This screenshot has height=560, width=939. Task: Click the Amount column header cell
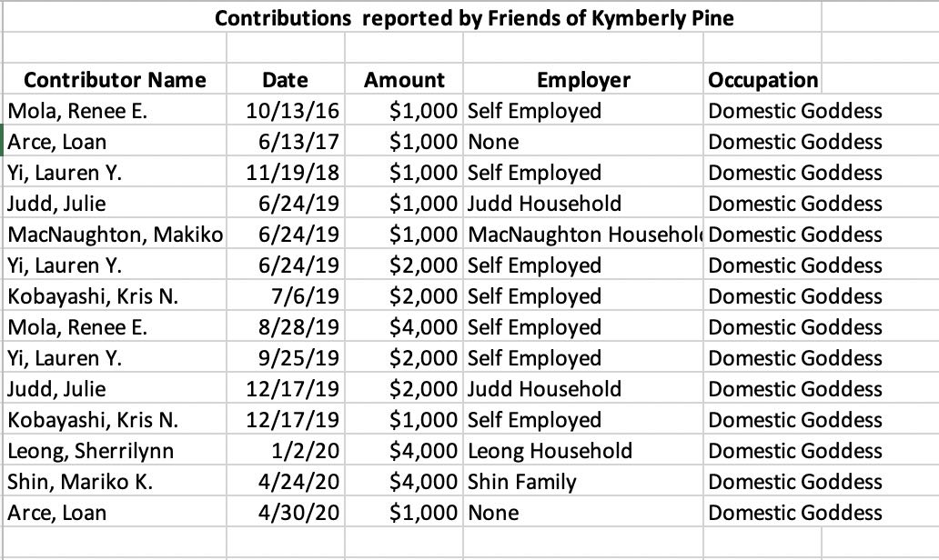tap(404, 80)
